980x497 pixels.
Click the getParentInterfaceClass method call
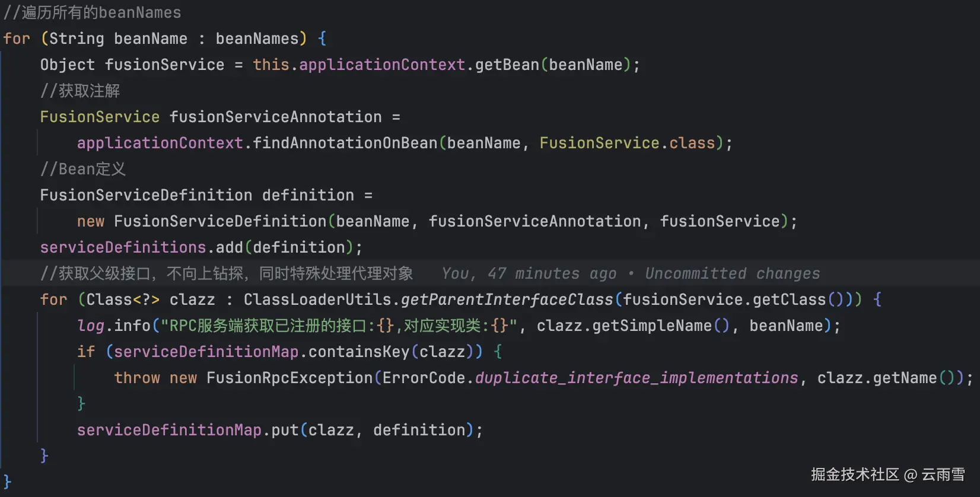pyautogui.click(x=507, y=300)
